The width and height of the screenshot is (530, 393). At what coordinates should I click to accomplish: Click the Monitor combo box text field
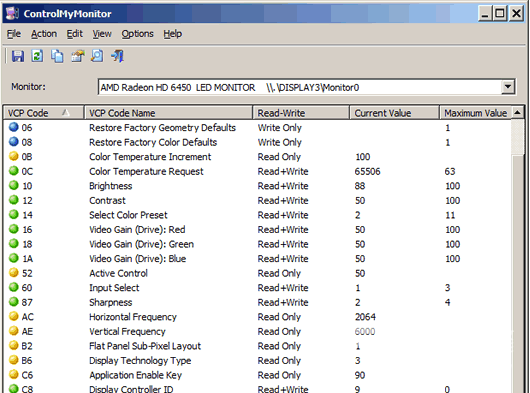[300, 87]
